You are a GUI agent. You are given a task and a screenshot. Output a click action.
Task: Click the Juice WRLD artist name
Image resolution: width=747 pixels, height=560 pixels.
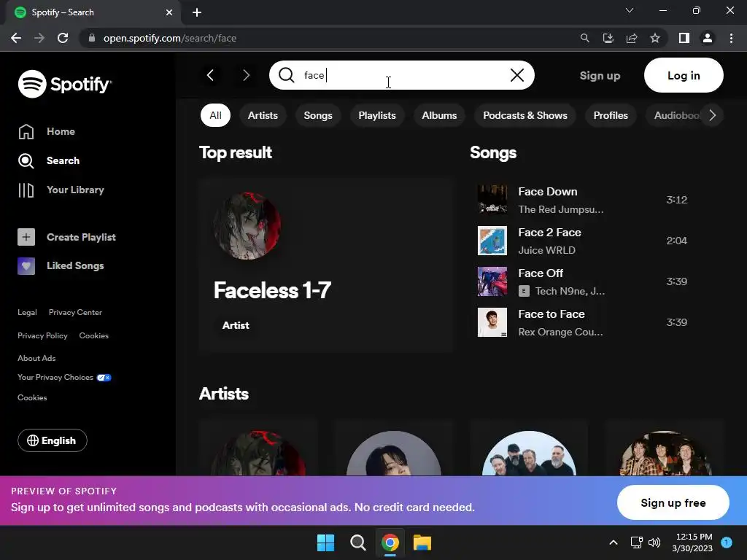pos(546,251)
